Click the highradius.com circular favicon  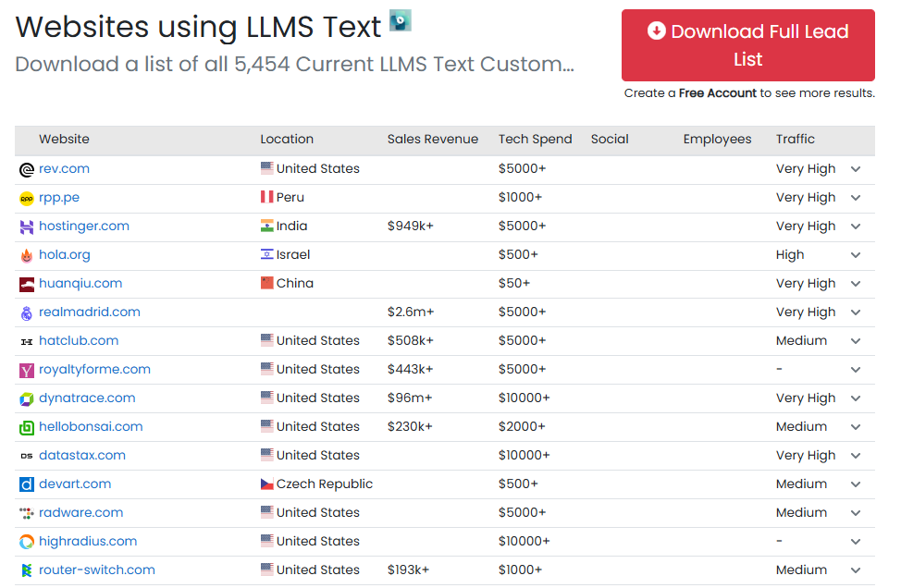(x=27, y=542)
